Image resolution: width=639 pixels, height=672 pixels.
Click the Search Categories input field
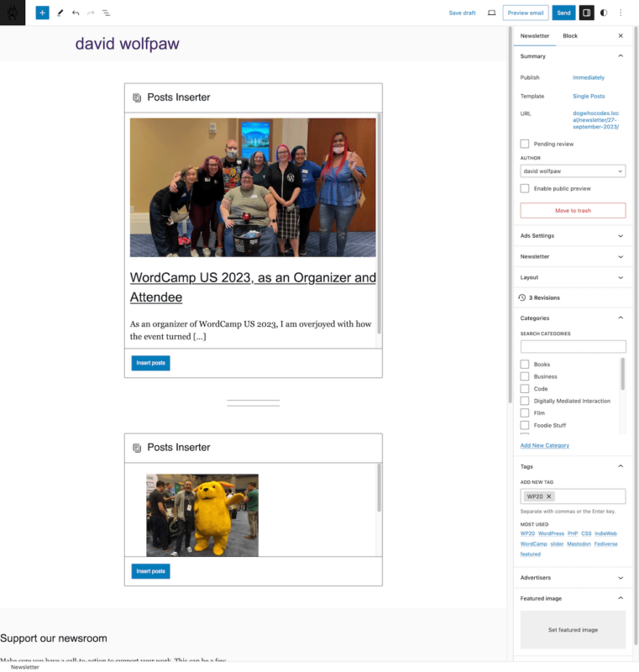coord(573,346)
